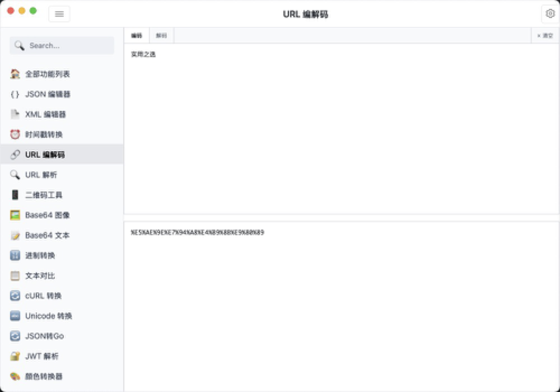Open the JWT 解析 parser icon
560x392 pixels.
16,356
